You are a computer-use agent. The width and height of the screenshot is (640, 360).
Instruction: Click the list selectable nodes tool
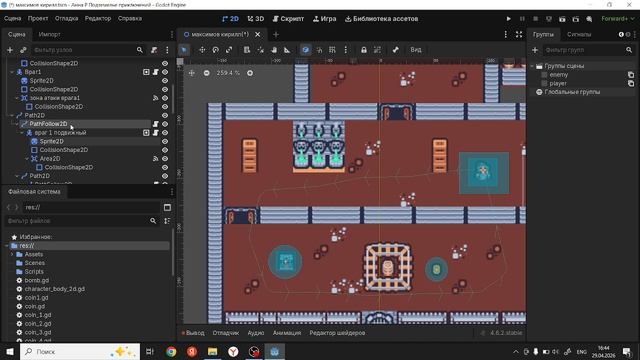pyautogui.click(x=247, y=50)
